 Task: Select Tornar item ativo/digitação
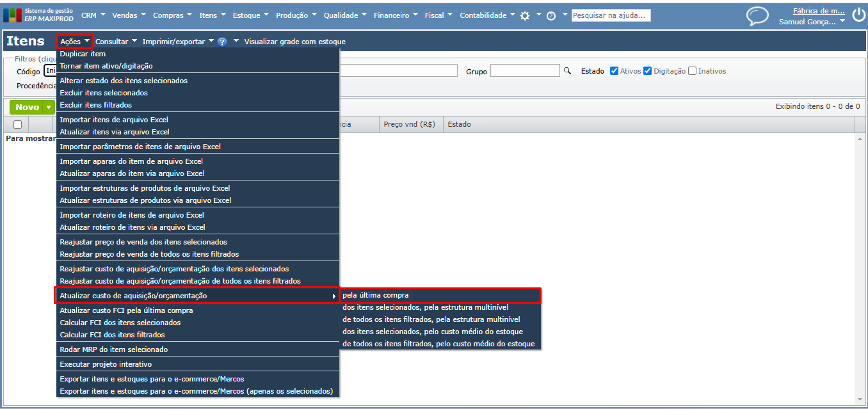[x=198, y=66]
